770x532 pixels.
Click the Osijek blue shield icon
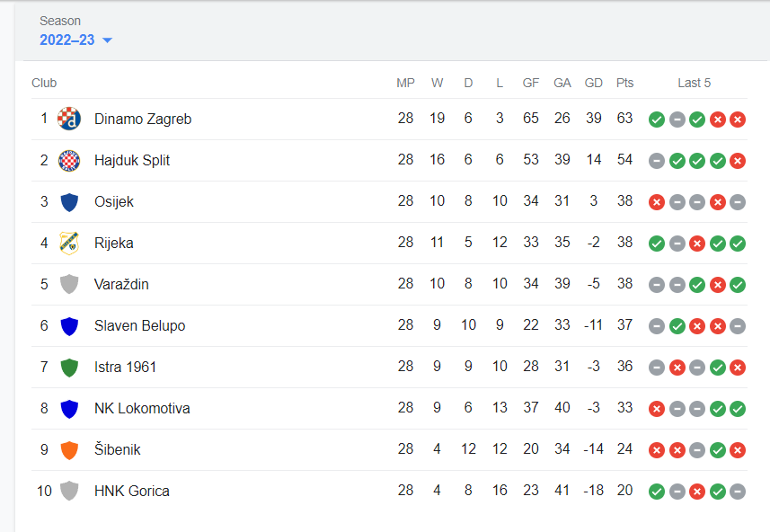point(69,201)
